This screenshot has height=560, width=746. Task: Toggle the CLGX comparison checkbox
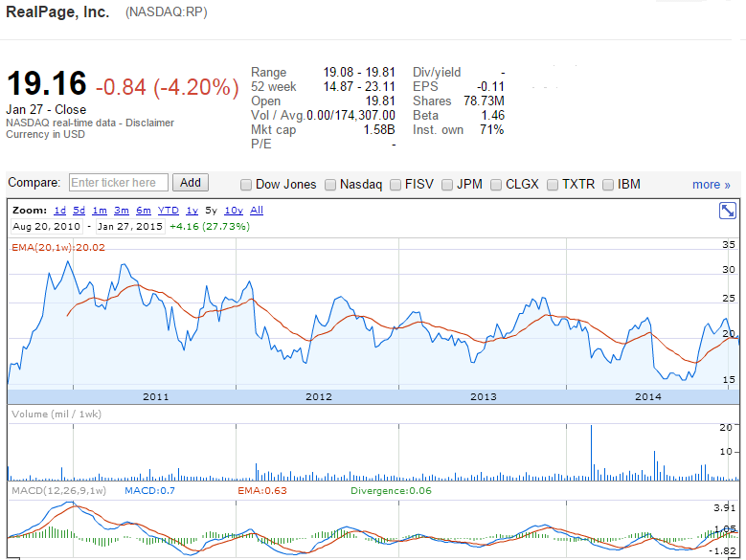(496, 185)
